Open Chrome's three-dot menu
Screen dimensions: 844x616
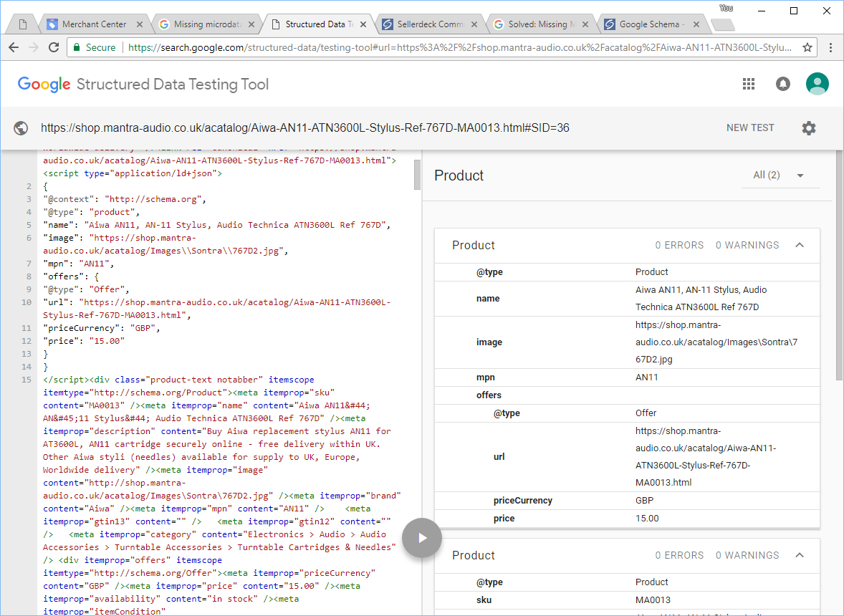click(830, 47)
